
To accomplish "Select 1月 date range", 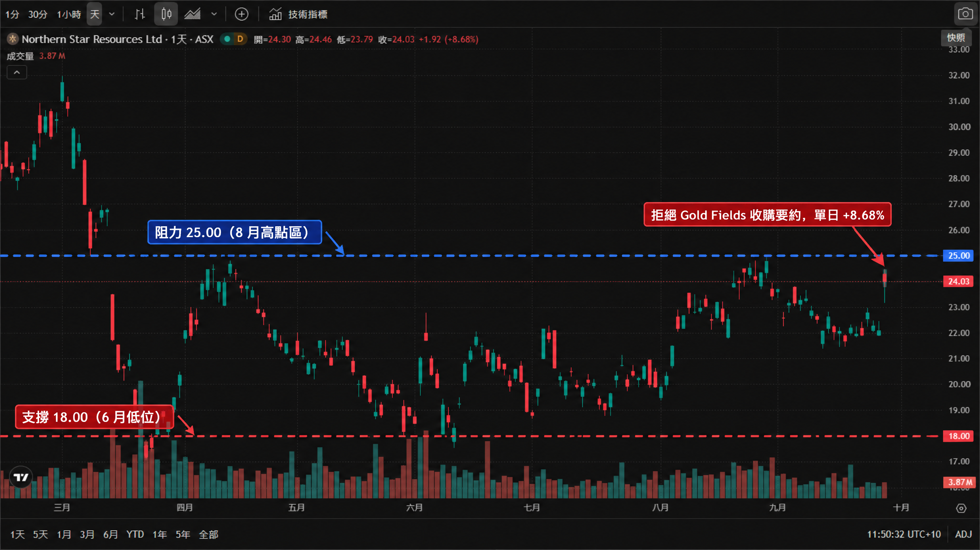I will [64, 534].
